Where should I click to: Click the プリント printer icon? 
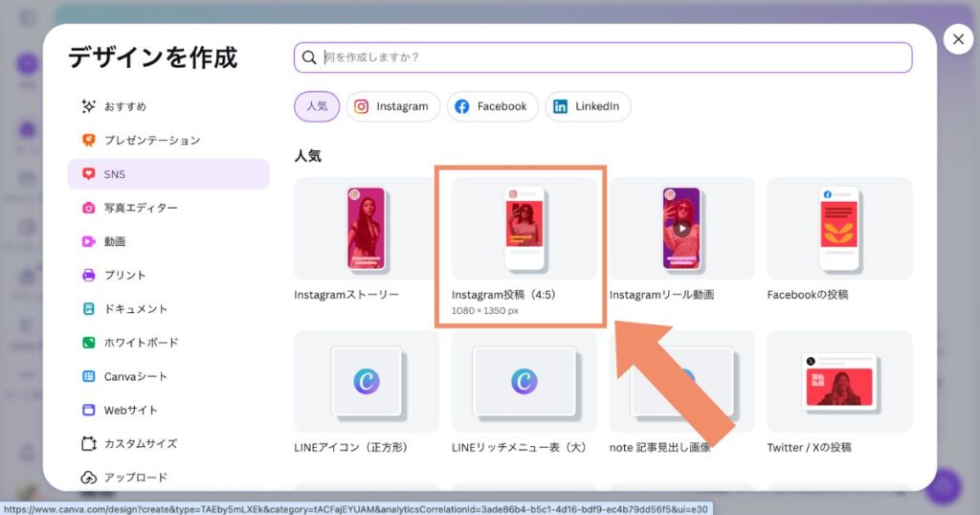(89, 275)
